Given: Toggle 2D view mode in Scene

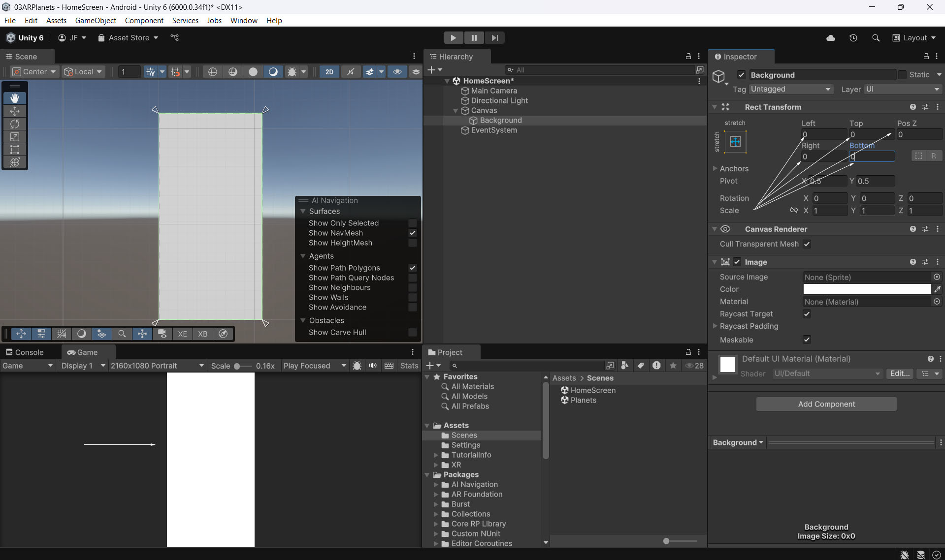Looking at the screenshot, I should point(329,72).
